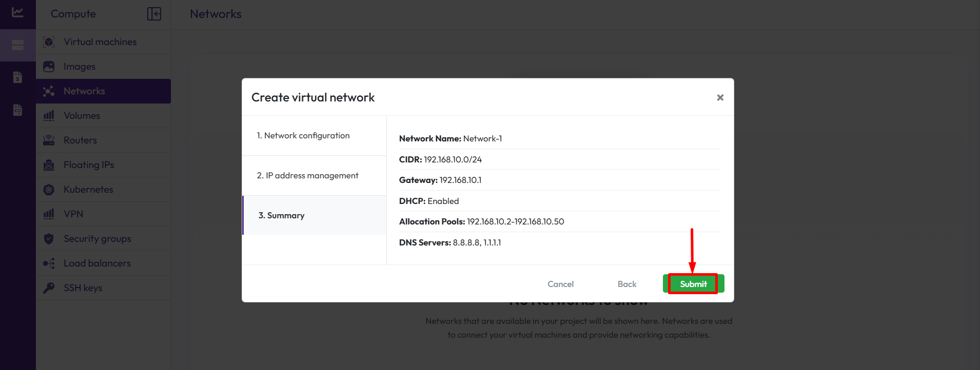Click the Volumes bar-chart icon
Image resolution: width=980 pixels, height=370 pixels.
[49, 116]
